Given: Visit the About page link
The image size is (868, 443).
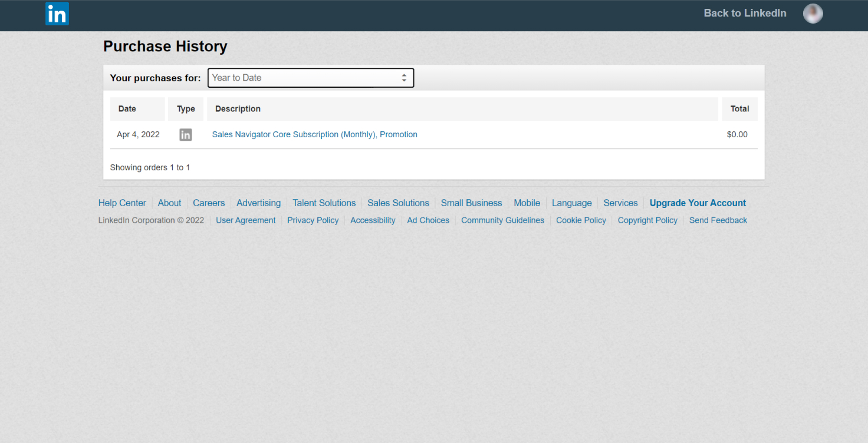Looking at the screenshot, I should (169, 203).
